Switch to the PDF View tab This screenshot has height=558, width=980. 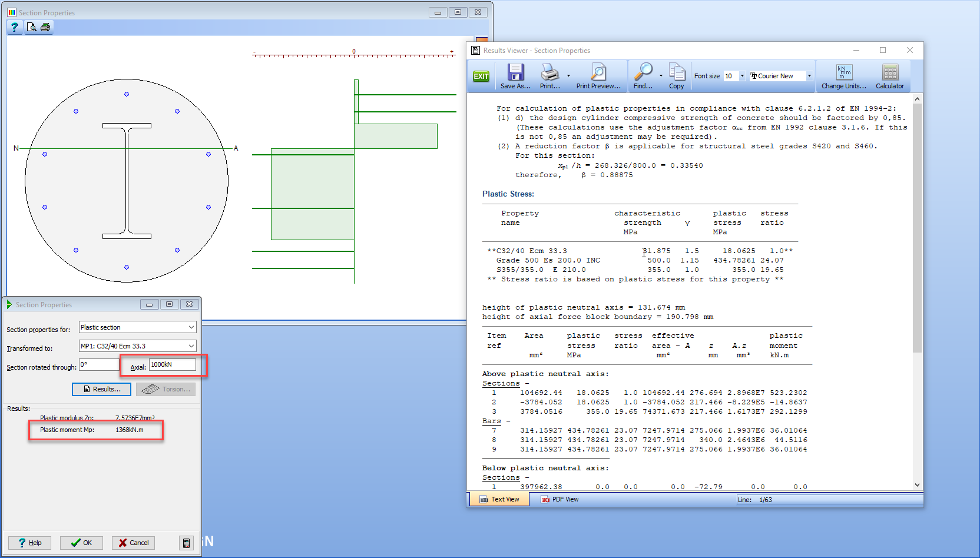pos(559,499)
